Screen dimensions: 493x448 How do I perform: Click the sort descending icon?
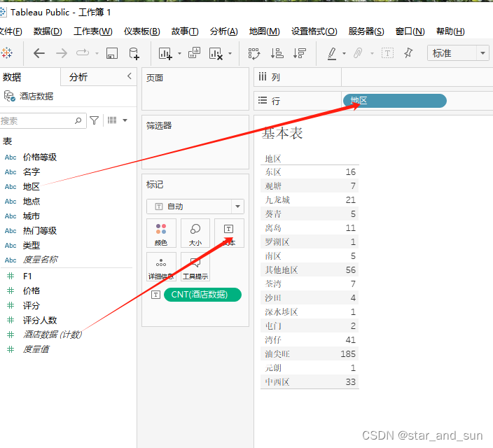(300, 53)
